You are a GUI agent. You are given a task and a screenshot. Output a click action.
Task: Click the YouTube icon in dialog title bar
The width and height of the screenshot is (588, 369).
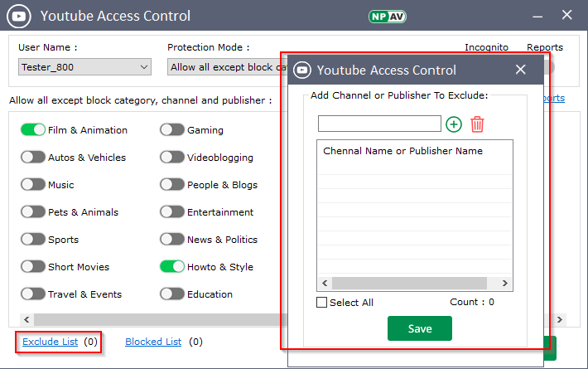pyautogui.click(x=302, y=70)
